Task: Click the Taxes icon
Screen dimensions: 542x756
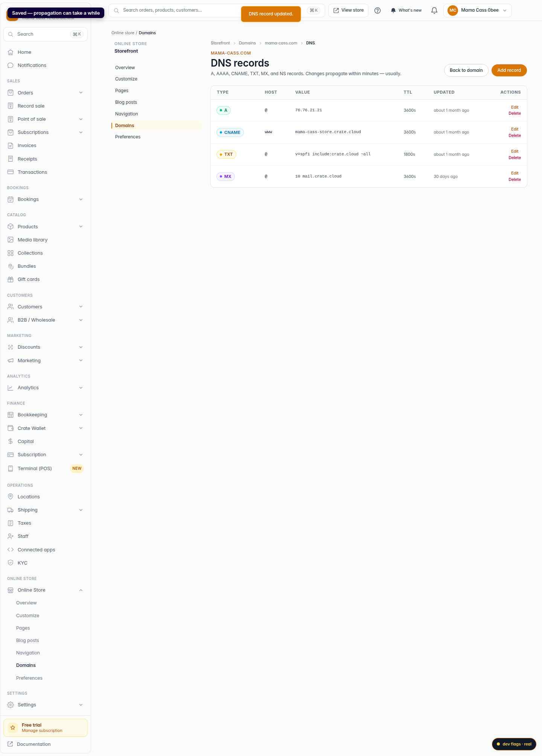Action: tap(11, 523)
